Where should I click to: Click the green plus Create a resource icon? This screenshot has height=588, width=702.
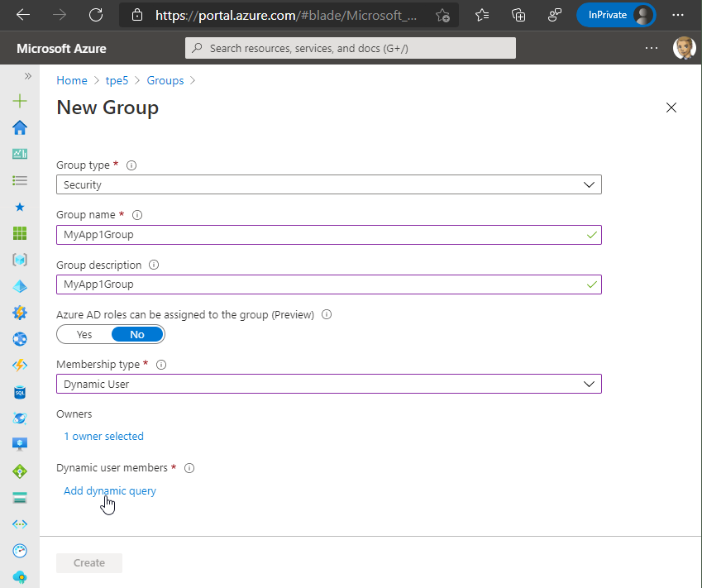pyautogui.click(x=20, y=101)
